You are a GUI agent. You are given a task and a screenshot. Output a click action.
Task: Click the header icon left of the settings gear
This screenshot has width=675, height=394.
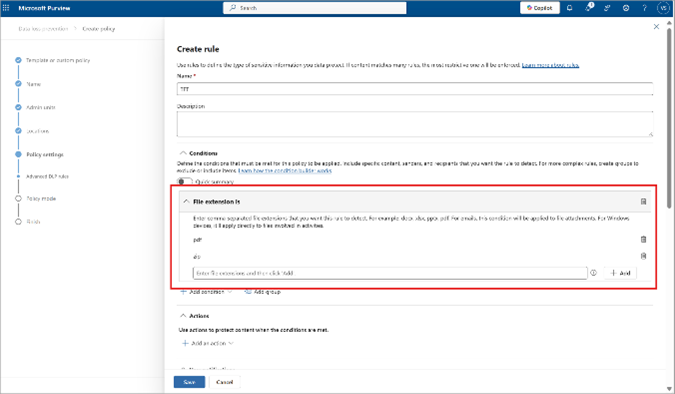point(607,8)
